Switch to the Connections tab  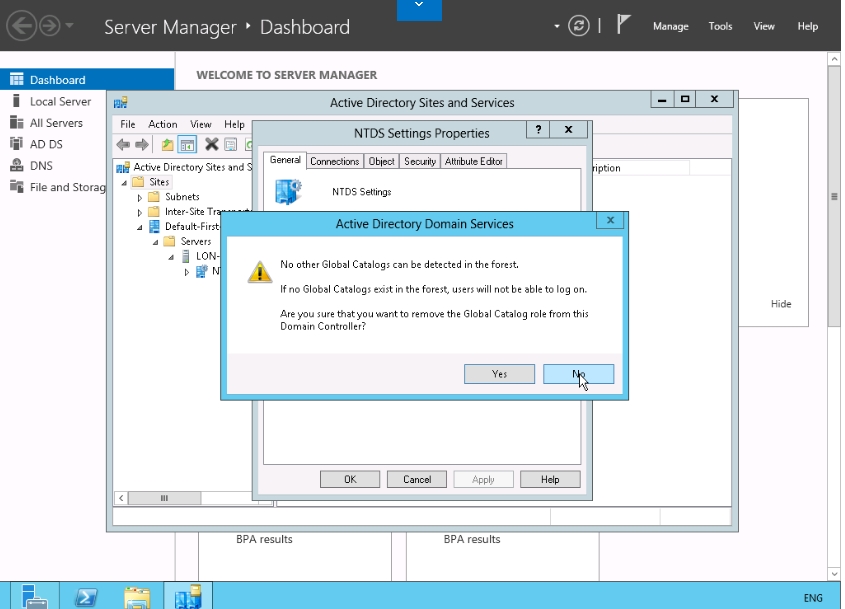tap(334, 161)
